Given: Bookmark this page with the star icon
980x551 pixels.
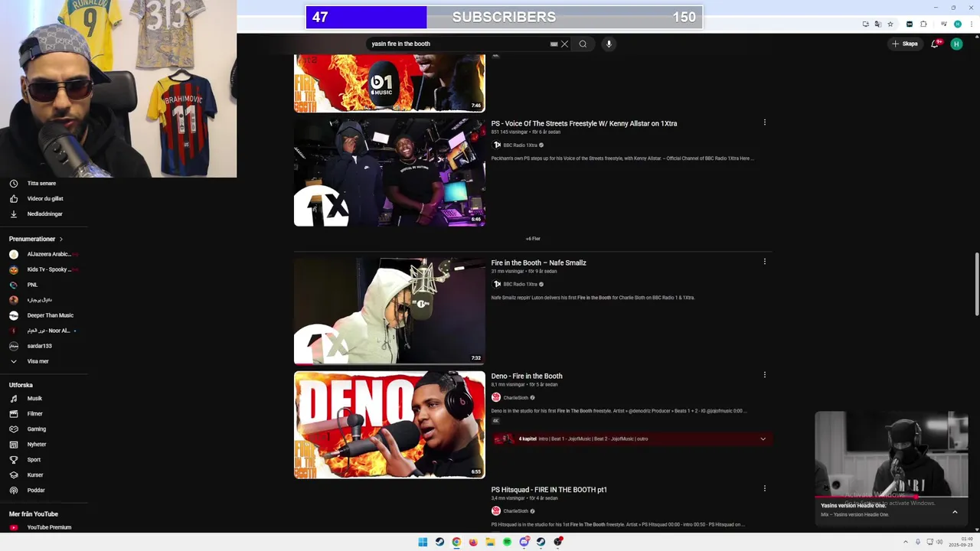Looking at the screenshot, I should (890, 24).
